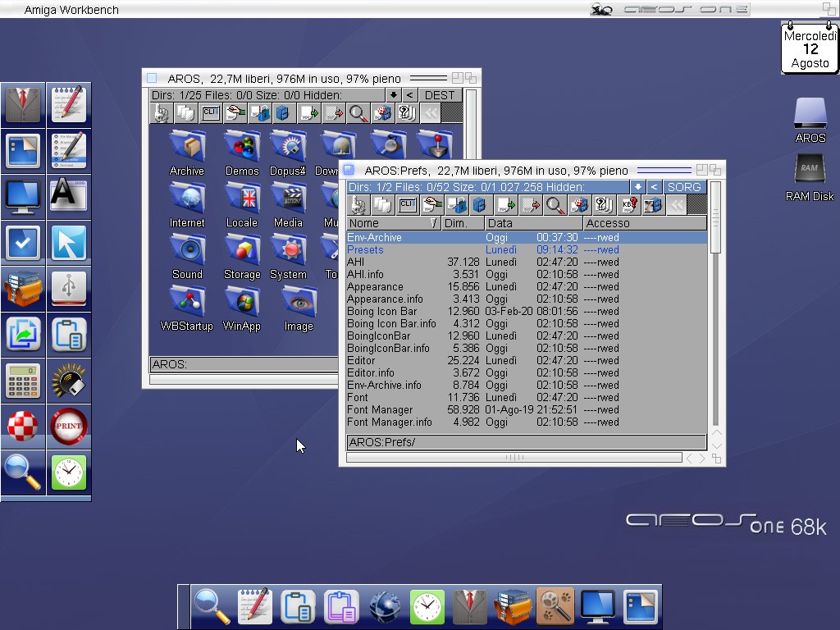
Task: Click the Accesso column header
Action: (644, 223)
